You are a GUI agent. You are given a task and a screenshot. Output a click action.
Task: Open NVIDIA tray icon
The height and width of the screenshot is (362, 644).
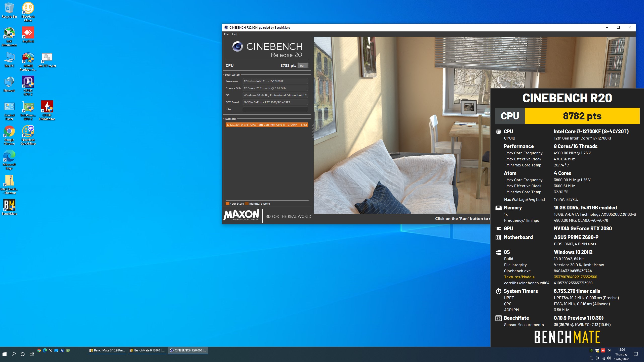591,350
